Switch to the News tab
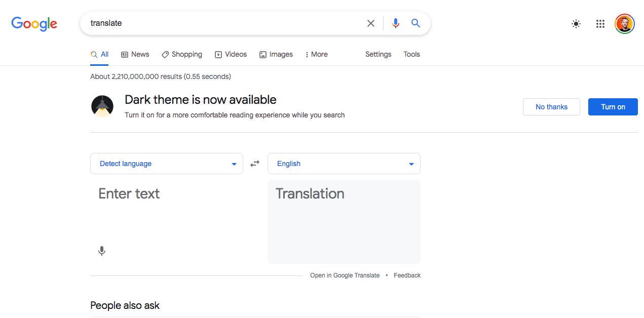The image size is (644, 318). pos(135,55)
